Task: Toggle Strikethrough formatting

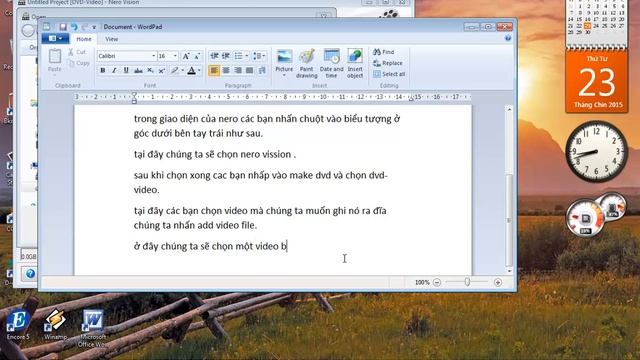Action: (x=138, y=71)
